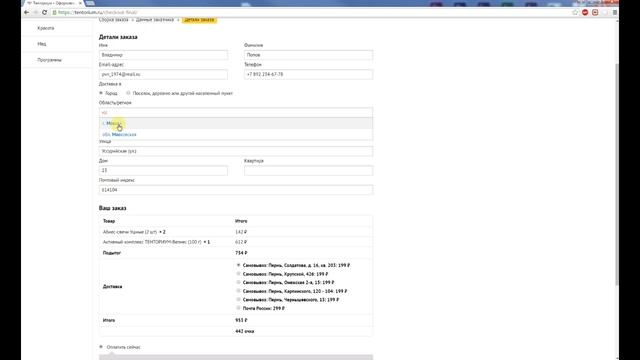This screenshot has height=360, width=640.
Task: Select the highlighted Детали заказа breadcrumb step
Action: pyautogui.click(x=199, y=20)
